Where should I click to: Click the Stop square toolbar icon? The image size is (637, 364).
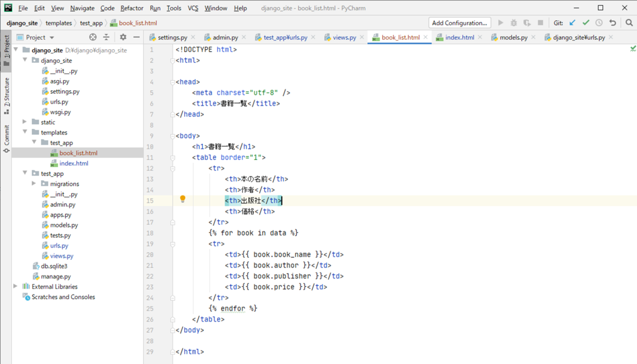(540, 23)
